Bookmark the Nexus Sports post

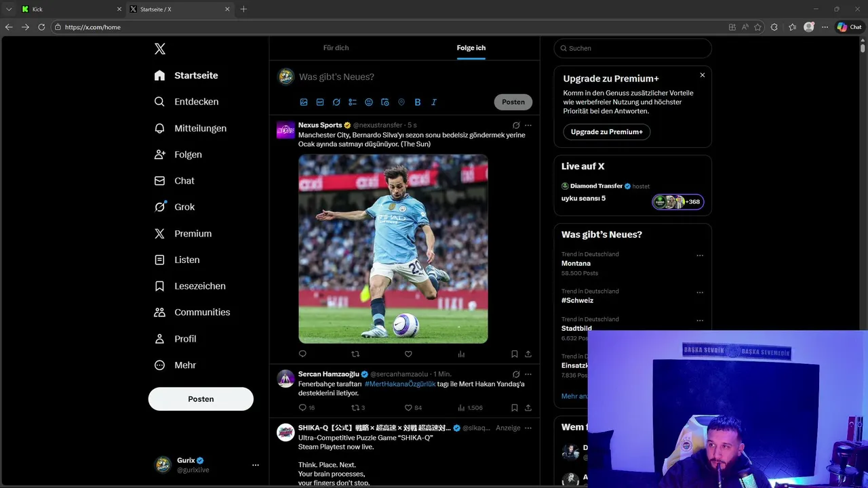(x=515, y=354)
